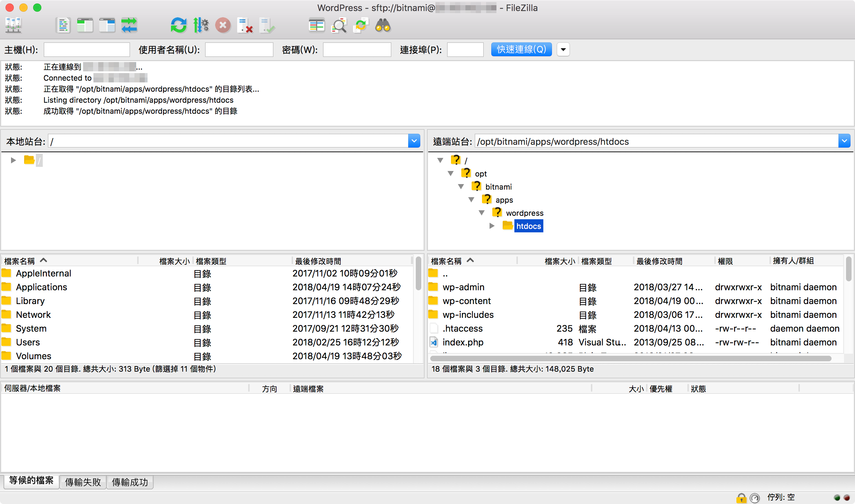855x504 pixels.
Task: Refresh the file and folder listings
Action: click(x=179, y=25)
